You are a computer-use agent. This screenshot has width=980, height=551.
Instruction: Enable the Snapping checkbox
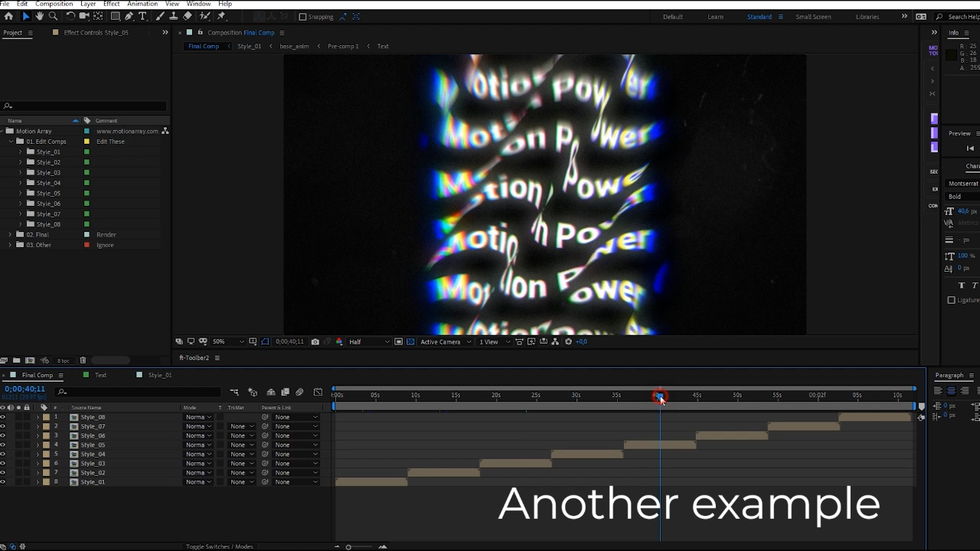click(x=302, y=17)
